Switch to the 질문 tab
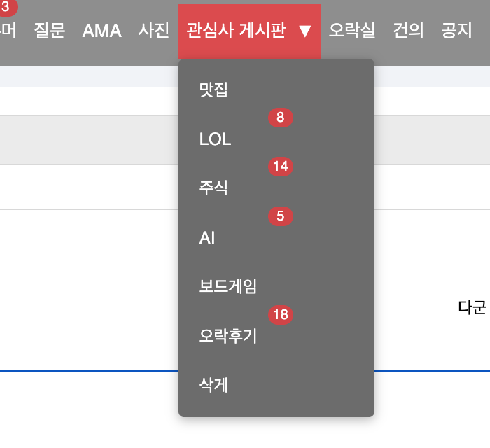The width and height of the screenshot is (490, 448). 50,31
